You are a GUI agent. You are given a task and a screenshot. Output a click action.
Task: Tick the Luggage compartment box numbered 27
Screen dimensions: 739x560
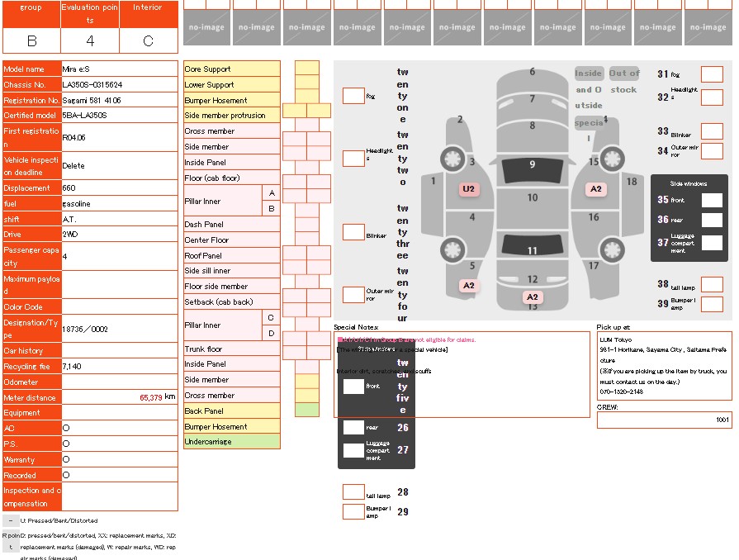353,450
